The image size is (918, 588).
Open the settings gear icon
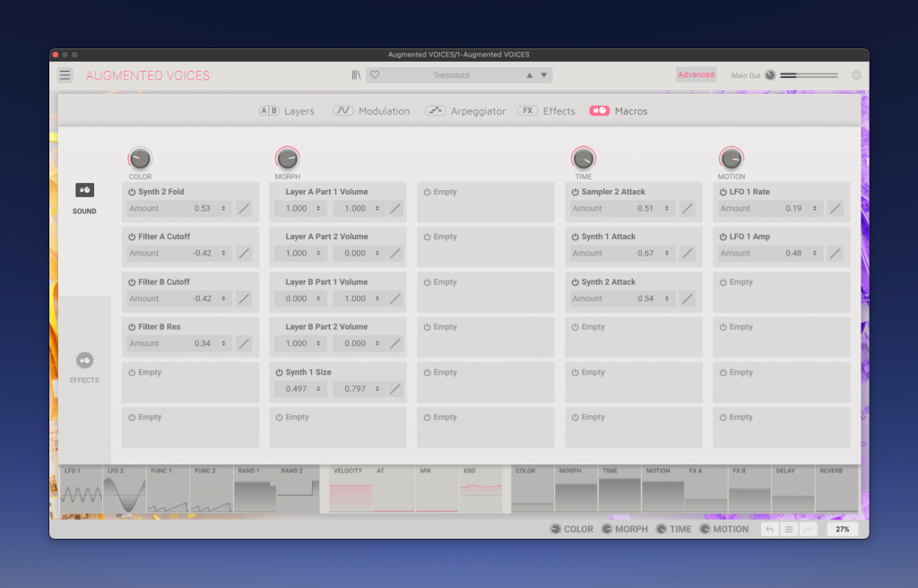(x=856, y=75)
